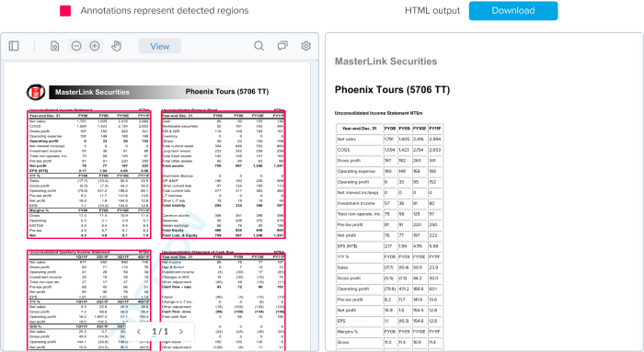Open search with magnifier icon
The image size is (644, 352).
coord(259,46)
